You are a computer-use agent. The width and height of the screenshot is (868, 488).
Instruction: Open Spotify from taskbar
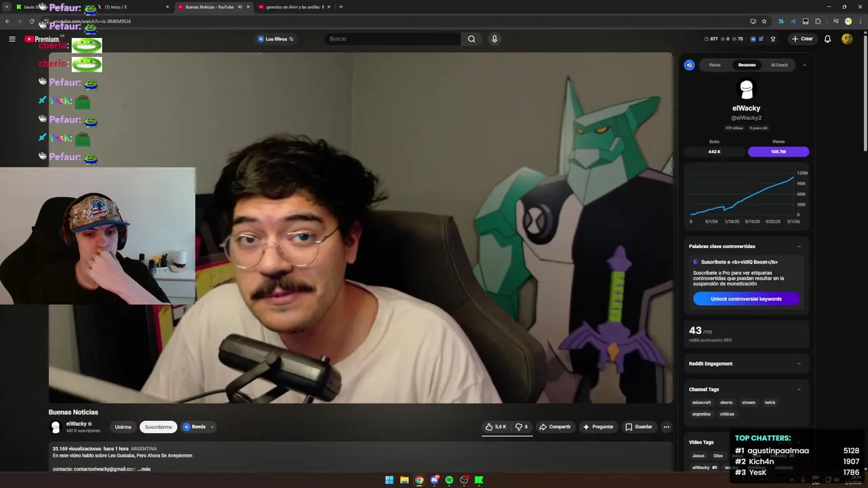click(x=449, y=480)
